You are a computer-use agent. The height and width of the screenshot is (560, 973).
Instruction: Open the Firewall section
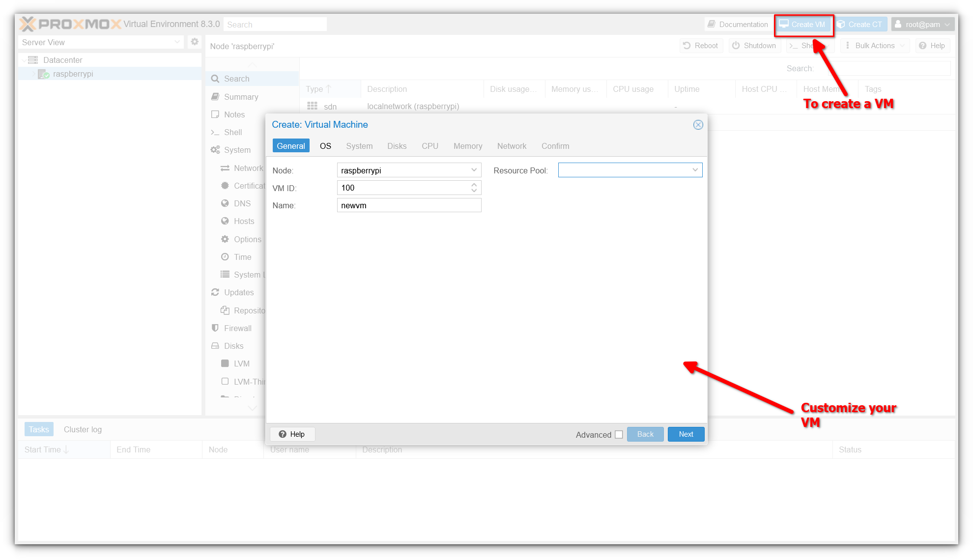237,328
